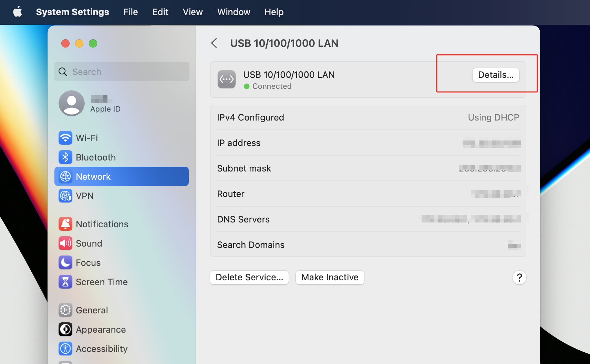Click the Subnet mask row label

point(244,168)
